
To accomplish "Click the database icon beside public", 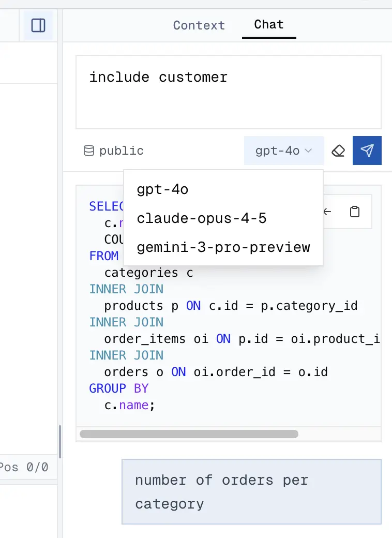I will click(x=89, y=151).
